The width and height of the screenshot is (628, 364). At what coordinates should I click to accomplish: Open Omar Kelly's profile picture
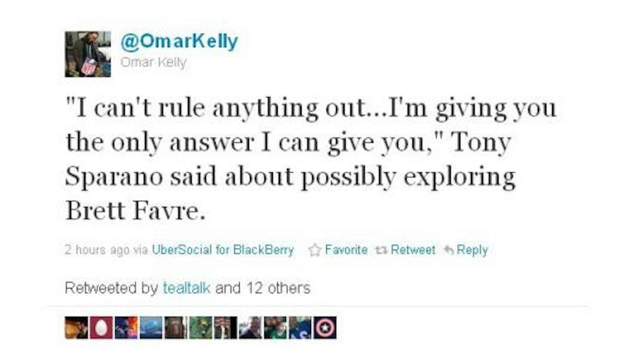pos(88,54)
